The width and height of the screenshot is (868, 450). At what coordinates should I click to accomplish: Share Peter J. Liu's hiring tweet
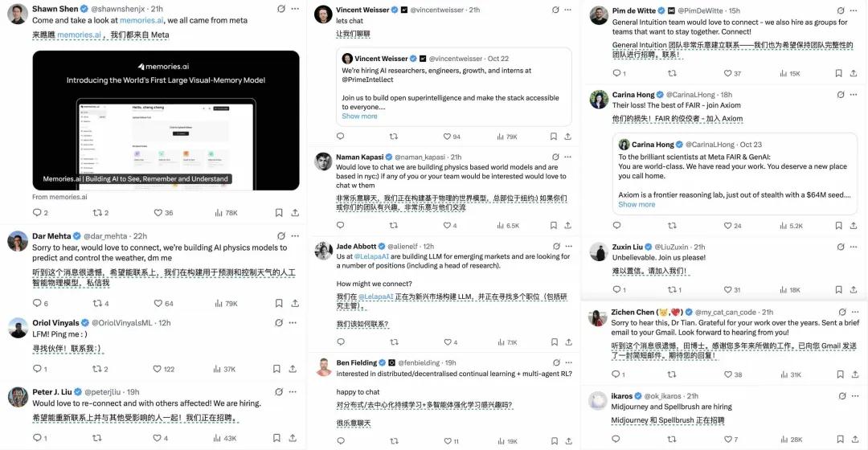293,438
